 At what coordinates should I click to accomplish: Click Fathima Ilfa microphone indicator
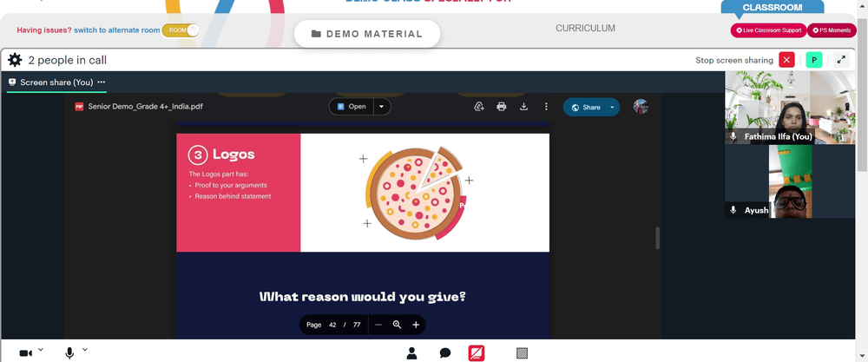pos(733,136)
